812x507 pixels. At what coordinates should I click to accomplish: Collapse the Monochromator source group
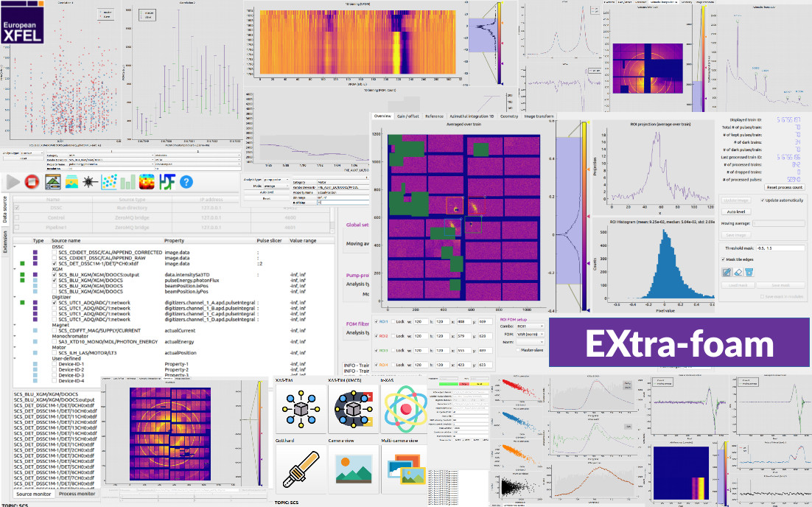point(15,336)
